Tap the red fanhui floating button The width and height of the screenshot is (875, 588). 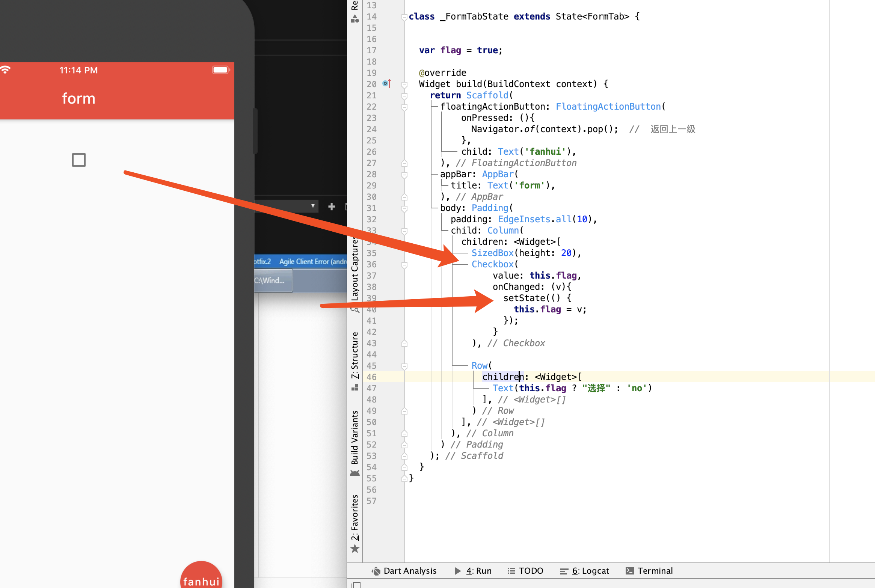coord(201,577)
